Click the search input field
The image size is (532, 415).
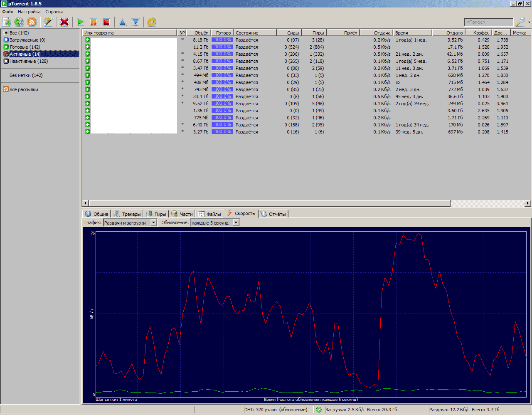(488, 22)
